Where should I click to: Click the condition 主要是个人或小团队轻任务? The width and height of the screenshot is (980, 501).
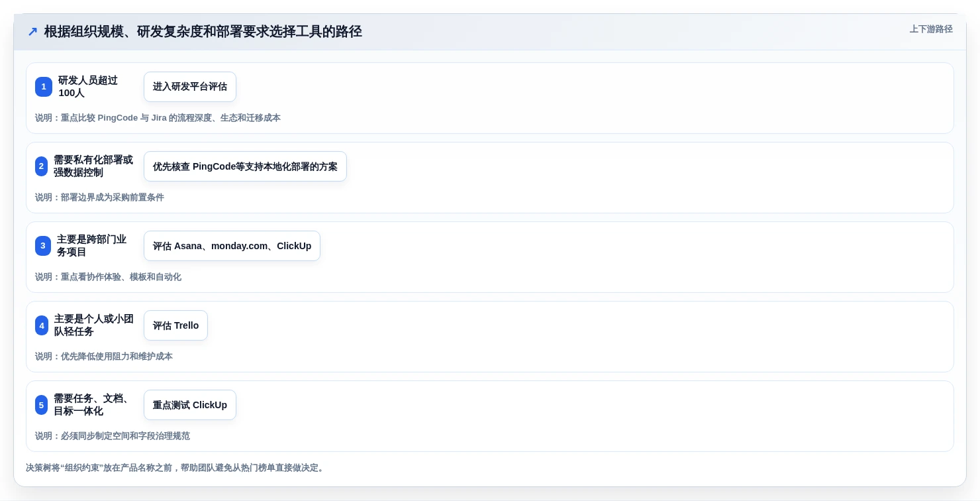pos(94,325)
